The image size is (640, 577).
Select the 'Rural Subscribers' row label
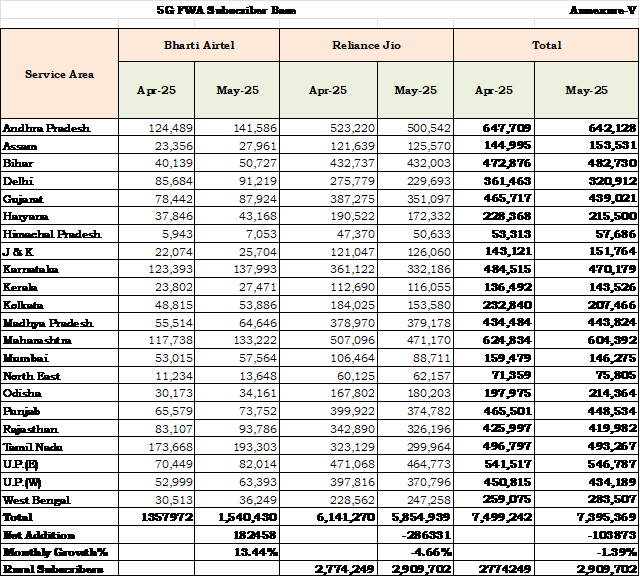pos(53,569)
